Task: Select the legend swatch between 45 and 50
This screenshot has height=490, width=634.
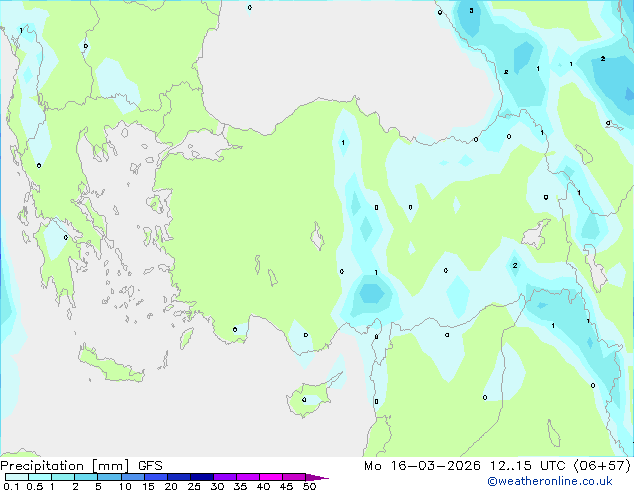Action: pyautogui.click(x=294, y=477)
